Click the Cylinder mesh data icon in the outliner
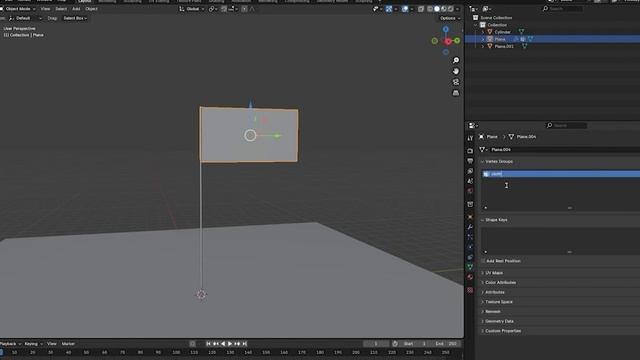Screen dimensions: 640x360 click(x=521, y=32)
